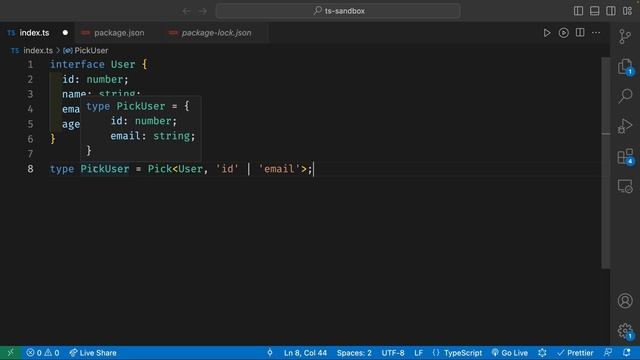Click the unsaved dot on index.ts tab
The width and height of the screenshot is (640, 360).
65,33
